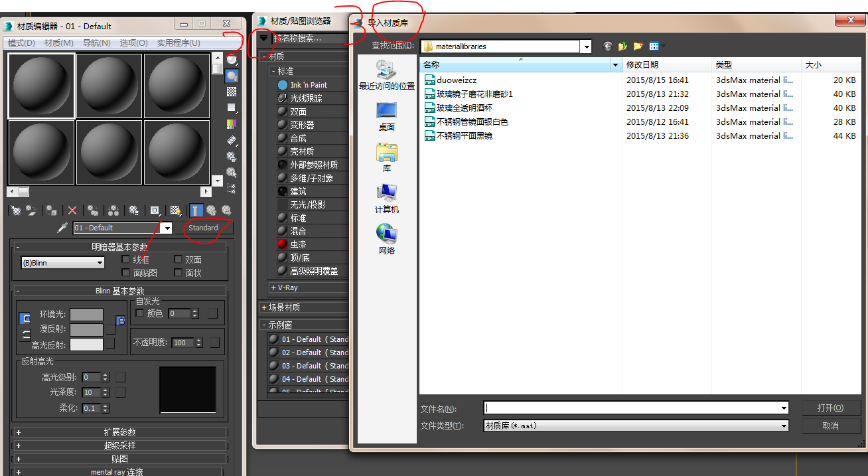Viewport: 868px width, 476px height.
Task: Click the Get Material eyedropper icon
Action: pyautogui.click(x=61, y=227)
